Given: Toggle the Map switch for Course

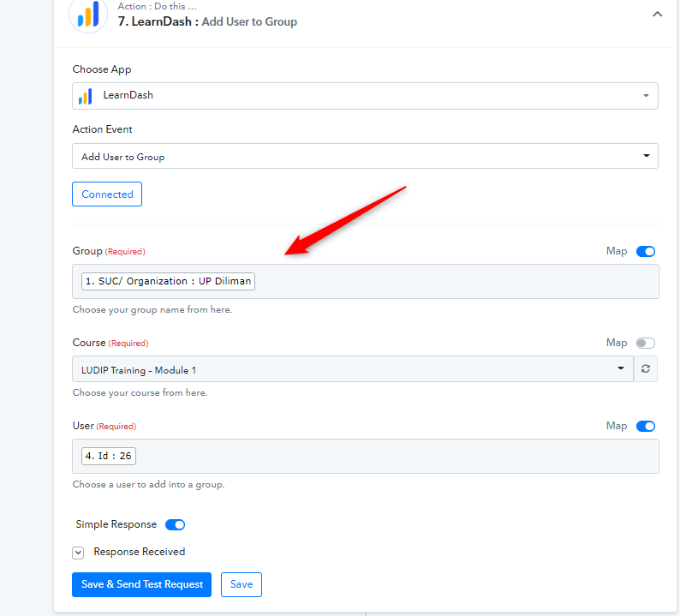Looking at the screenshot, I should pos(645,344).
